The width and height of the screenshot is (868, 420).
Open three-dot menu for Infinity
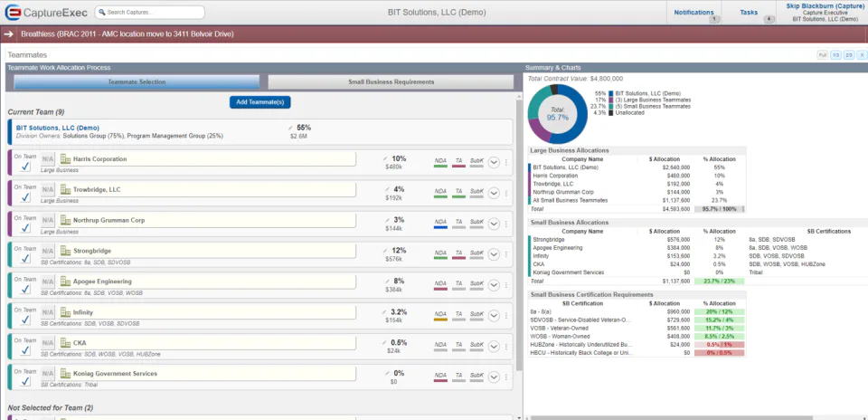point(506,316)
